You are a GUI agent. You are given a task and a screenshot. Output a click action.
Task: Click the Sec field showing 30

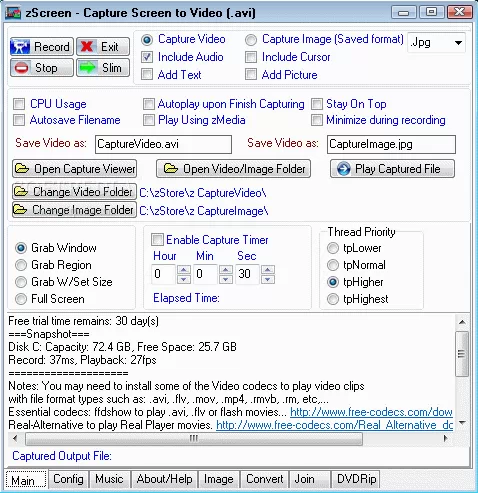pyautogui.click(x=248, y=274)
